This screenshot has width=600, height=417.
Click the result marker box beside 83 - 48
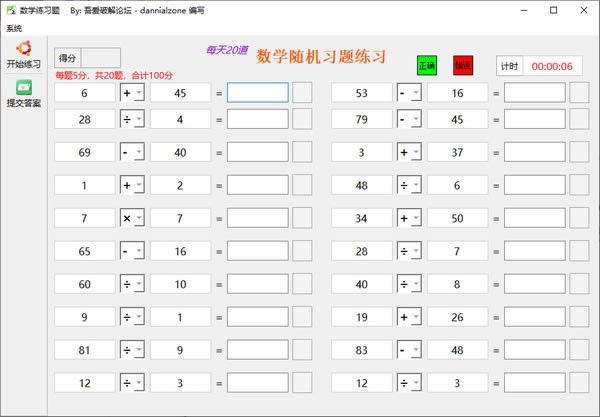click(x=579, y=350)
